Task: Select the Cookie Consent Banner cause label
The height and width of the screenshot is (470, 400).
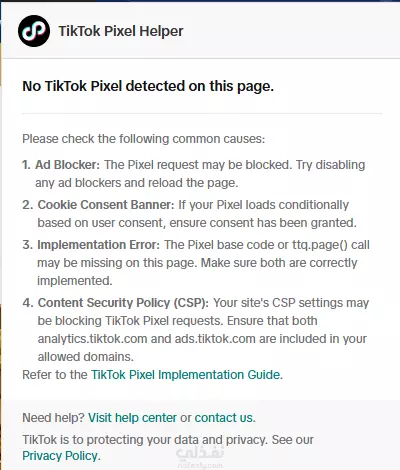Action: point(106,205)
